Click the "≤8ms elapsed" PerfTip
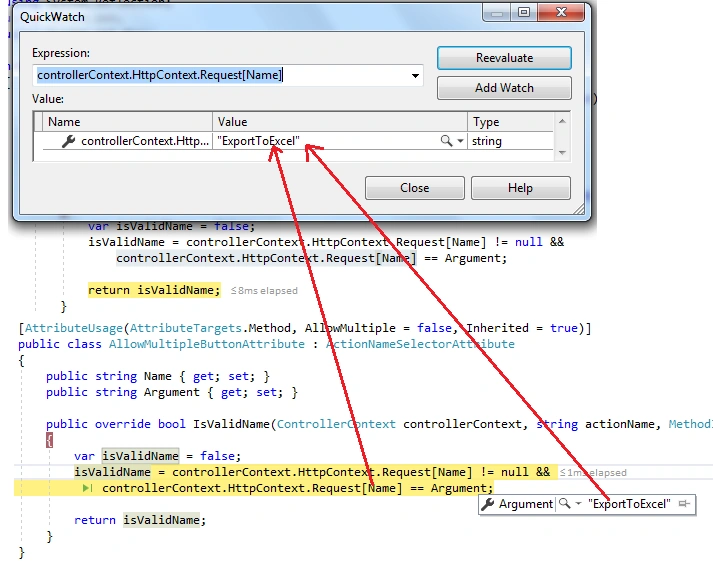The width and height of the screenshot is (713, 562). pyautogui.click(x=264, y=291)
